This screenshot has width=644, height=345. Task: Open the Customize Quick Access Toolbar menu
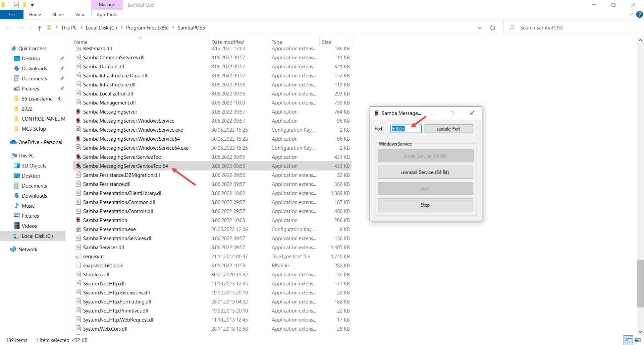coord(32,5)
